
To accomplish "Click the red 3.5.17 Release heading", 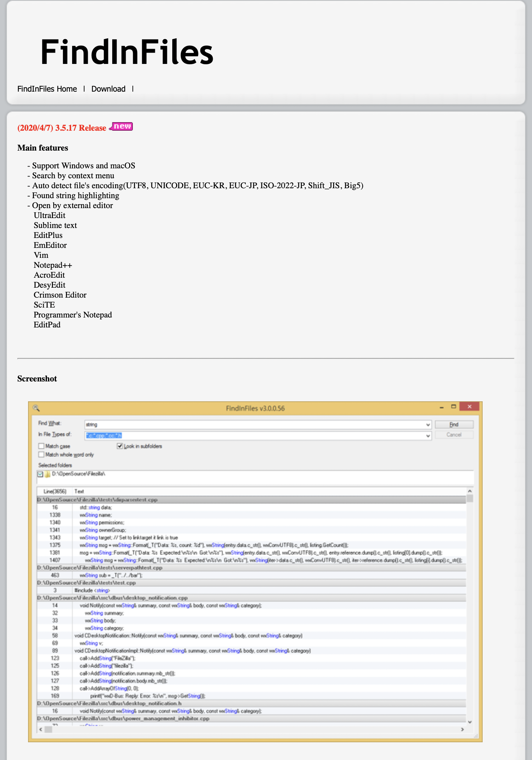I will tap(62, 128).
